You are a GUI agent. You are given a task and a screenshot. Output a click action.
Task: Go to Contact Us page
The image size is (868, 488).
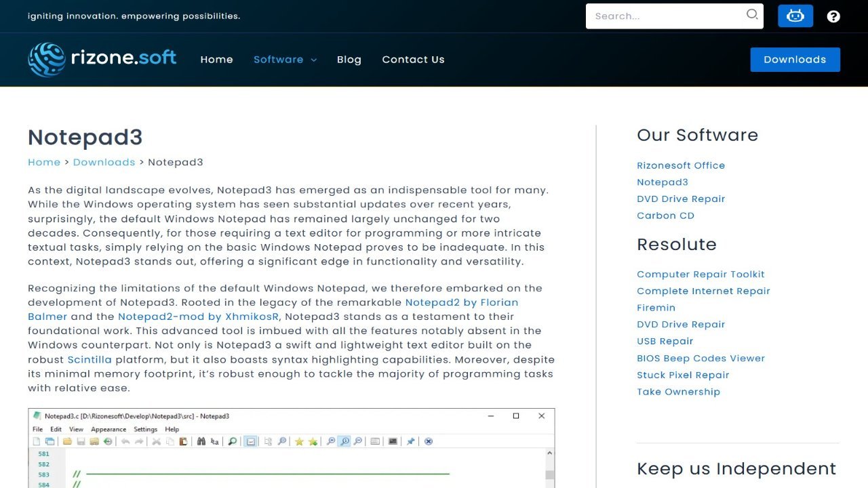pyautogui.click(x=413, y=60)
